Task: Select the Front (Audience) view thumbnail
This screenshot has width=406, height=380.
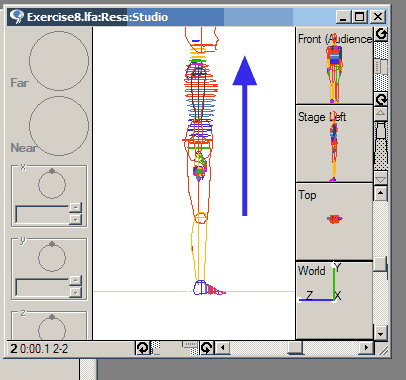Action: 334,66
